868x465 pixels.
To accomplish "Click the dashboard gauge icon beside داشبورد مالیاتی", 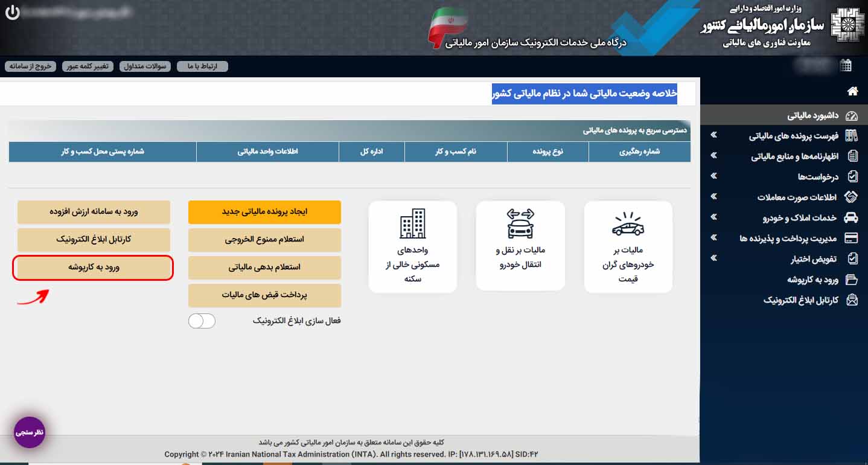I will pyautogui.click(x=852, y=115).
